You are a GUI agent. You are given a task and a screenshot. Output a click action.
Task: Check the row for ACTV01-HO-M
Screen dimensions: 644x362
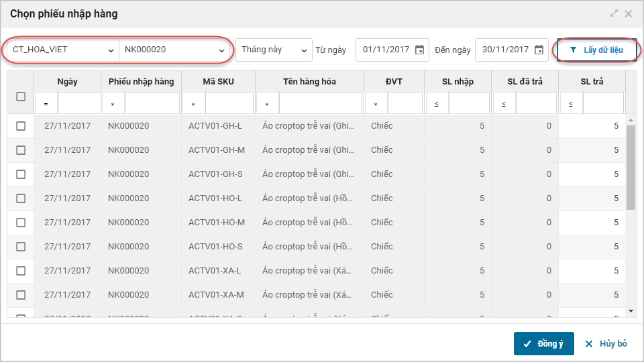[x=21, y=223]
